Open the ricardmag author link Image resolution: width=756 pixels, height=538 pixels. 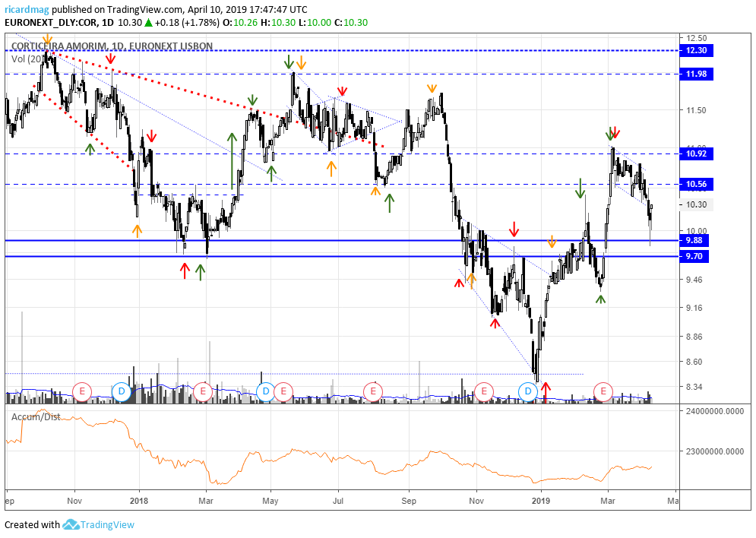[x=27, y=9]
